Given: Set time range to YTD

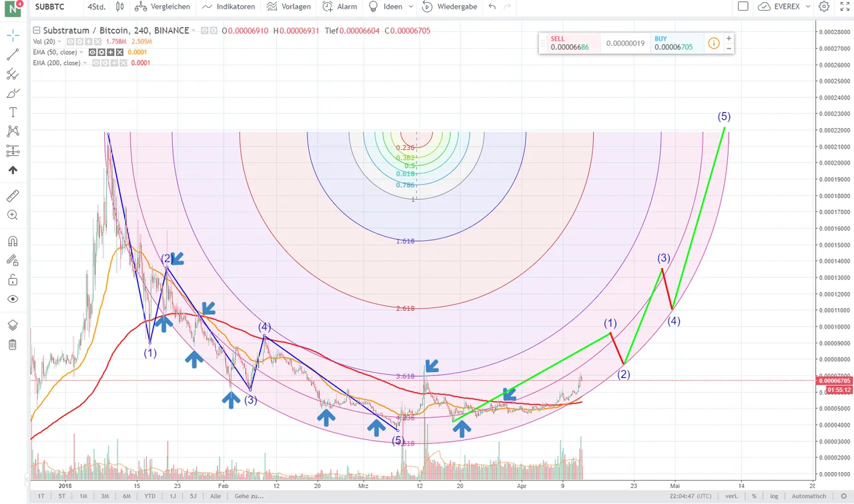Looking at the screenshot, I should tap(150, 496).
